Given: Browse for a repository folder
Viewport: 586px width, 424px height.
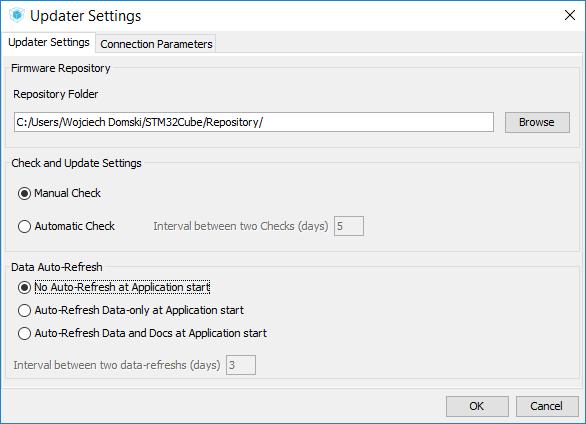Looking at the screenshot, I should point(537,122).
